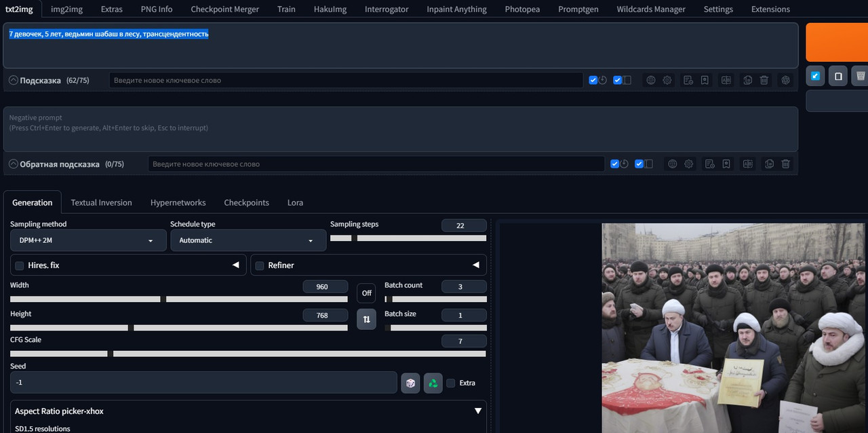Screen dimensions: 868x433
Task: Toggle auto-translate checkbox in Обратная подсказка row
Action: [615, 164]
